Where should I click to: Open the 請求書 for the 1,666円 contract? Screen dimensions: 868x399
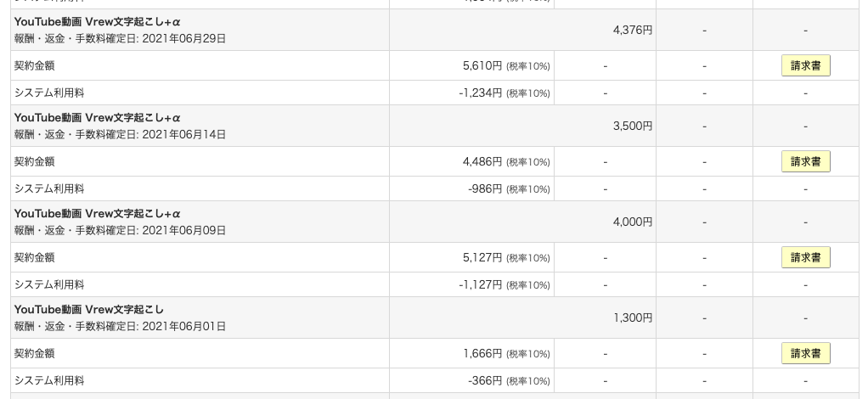805,353
